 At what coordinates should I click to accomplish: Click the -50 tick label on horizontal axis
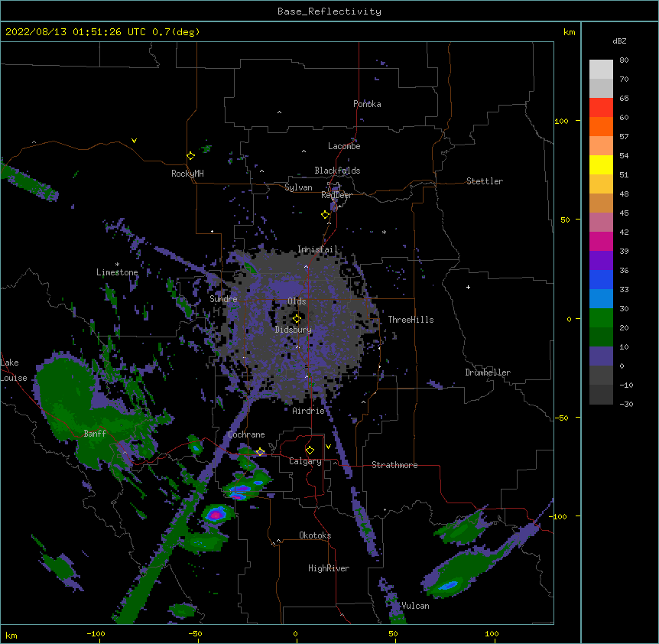(195, 634)
